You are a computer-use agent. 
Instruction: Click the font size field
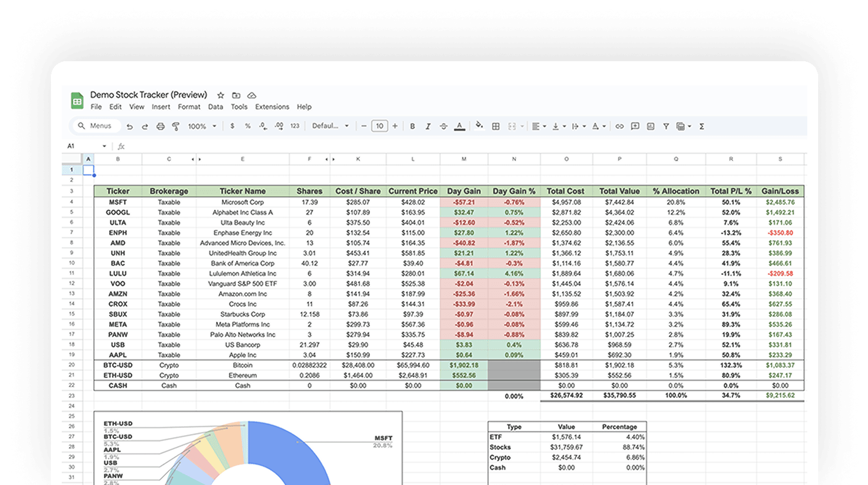pos(379,126)
